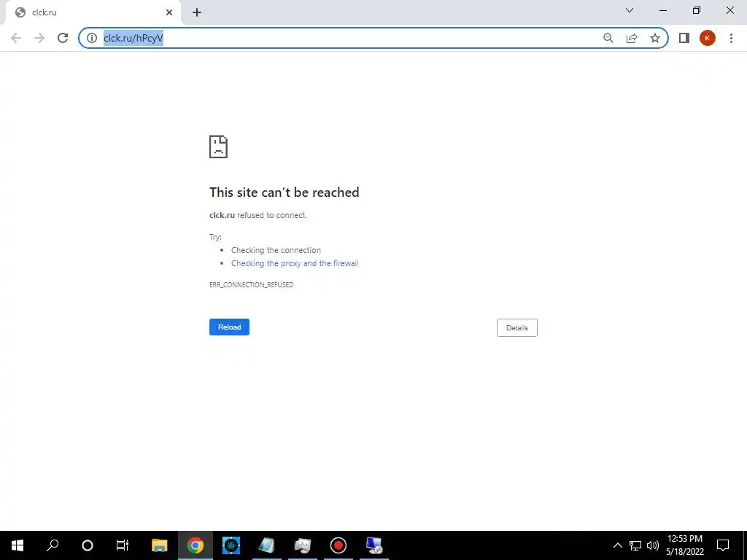This screenshot has width=747, height=560.
Task: Open the clock showing 12:53 PM
Action: tap(685, 545)
